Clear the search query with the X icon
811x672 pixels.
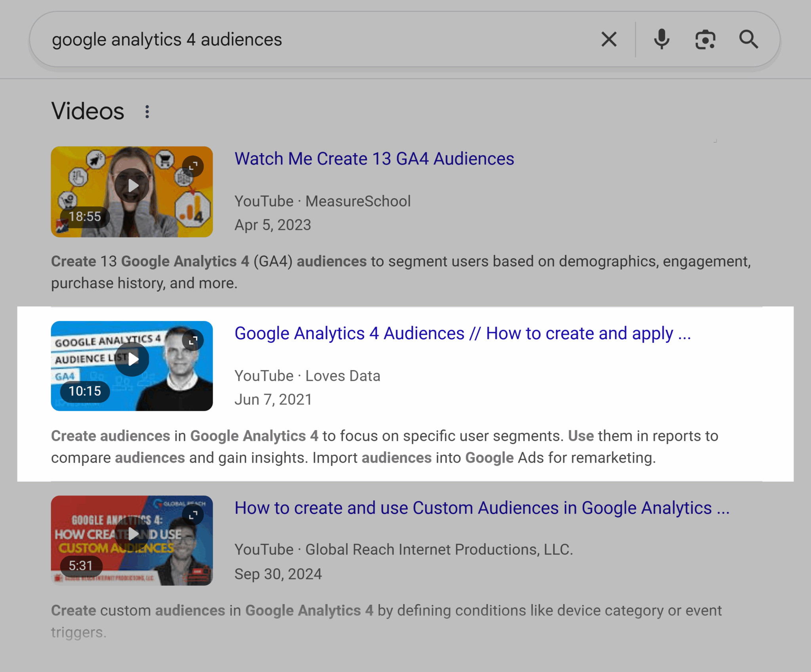[609, 39]
